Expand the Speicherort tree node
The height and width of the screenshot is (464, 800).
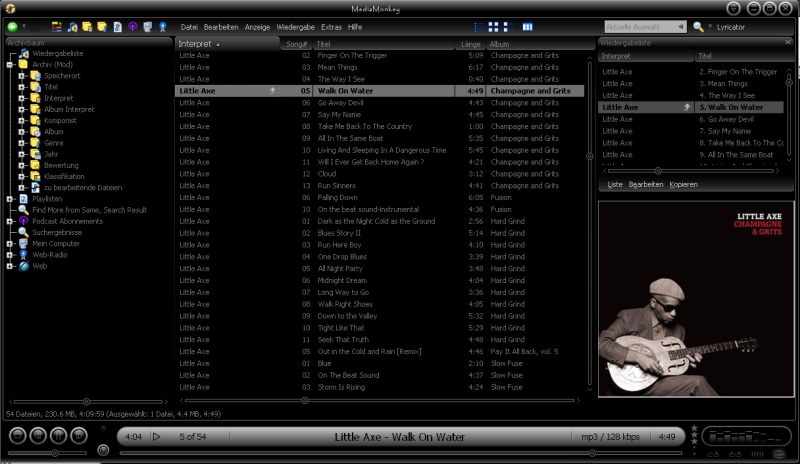(21, 76)
